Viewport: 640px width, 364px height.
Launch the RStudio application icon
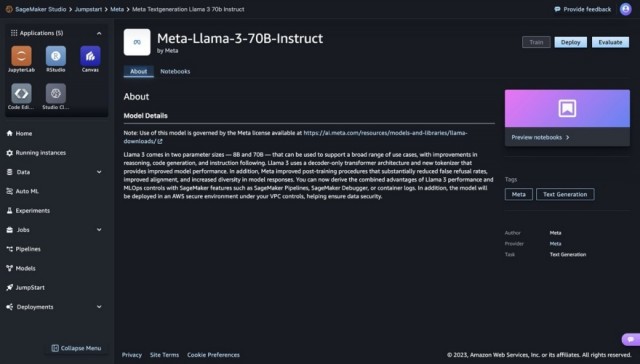tap(56, 56)
